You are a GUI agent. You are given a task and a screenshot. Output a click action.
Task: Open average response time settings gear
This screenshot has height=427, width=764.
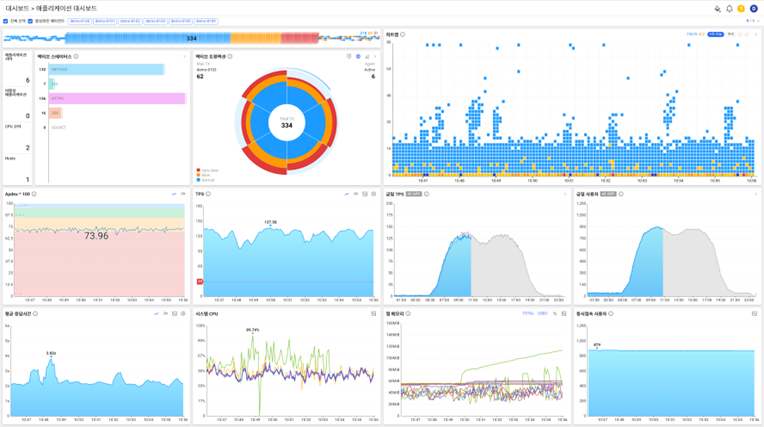coord(183,314)
